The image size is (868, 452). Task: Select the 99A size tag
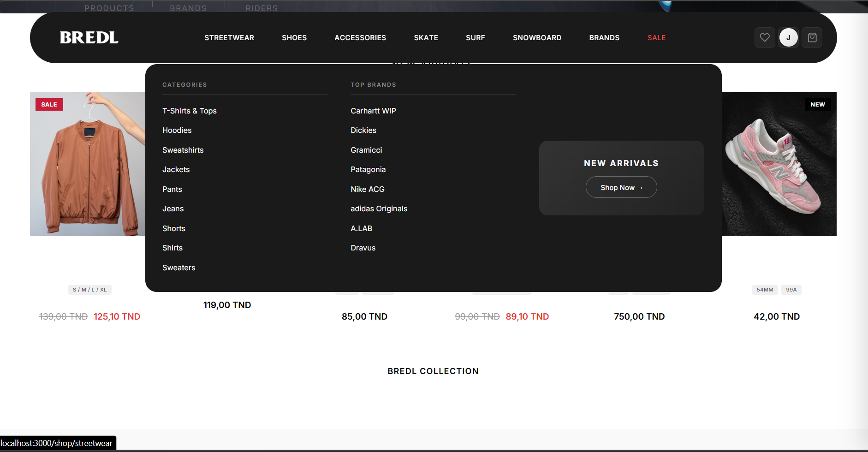[x=791, y=290]
